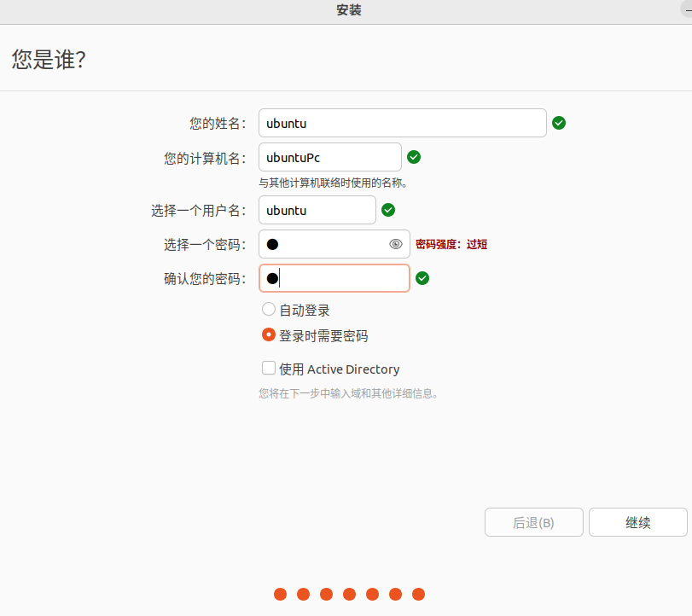Viewport: 692px width, 616px height.
Task: Click green checkmark beside username field
Action: pyautogui.click(x=388, y=210)
